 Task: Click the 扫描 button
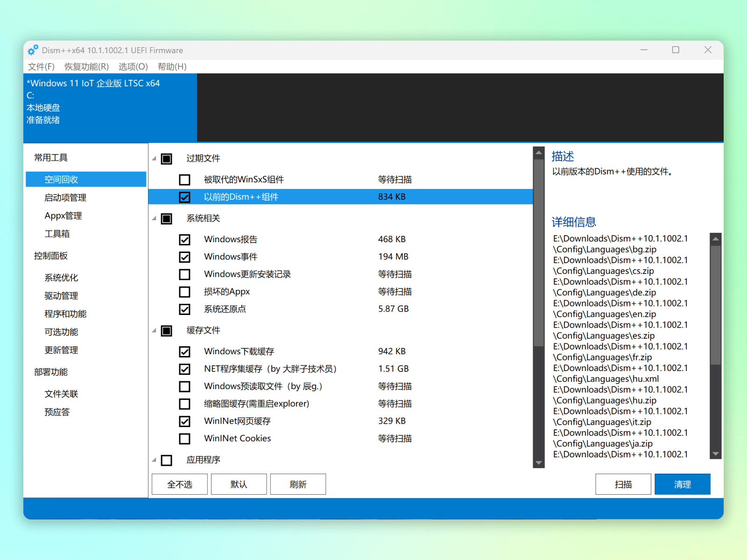tap(623, 484)
